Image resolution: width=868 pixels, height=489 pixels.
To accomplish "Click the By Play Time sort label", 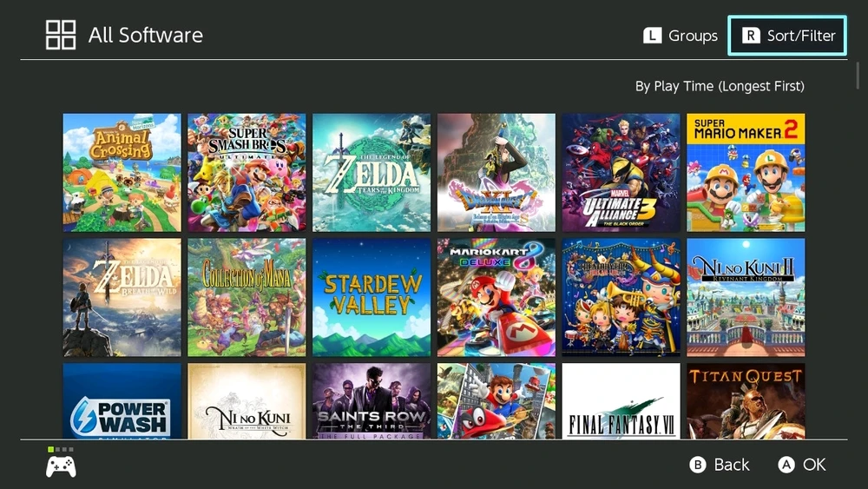I will pyautogui.click(x=720, y=86).
